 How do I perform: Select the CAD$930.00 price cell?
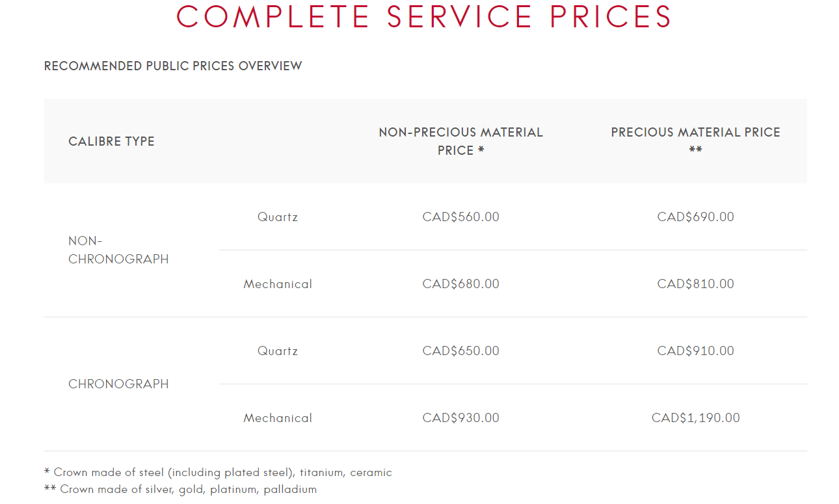(460, 418)
